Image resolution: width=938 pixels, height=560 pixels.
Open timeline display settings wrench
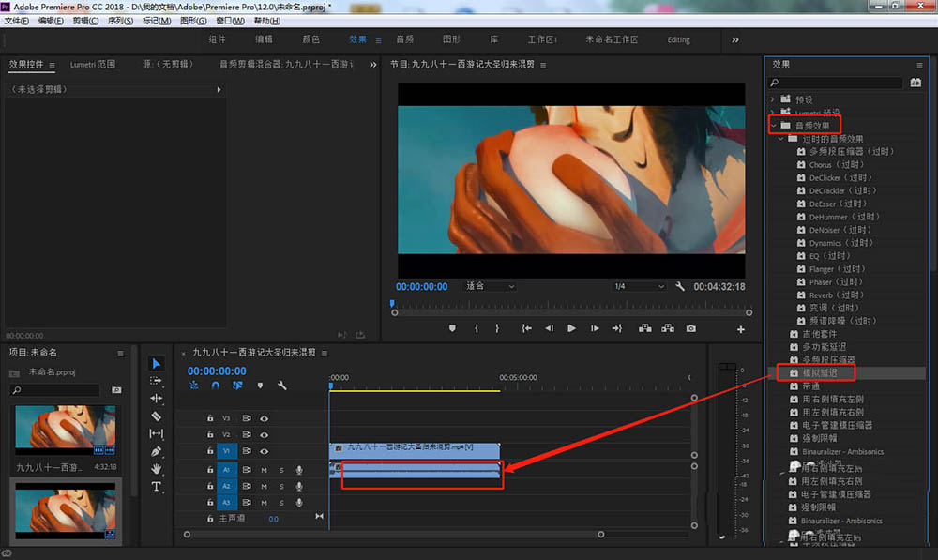point(280,386)
